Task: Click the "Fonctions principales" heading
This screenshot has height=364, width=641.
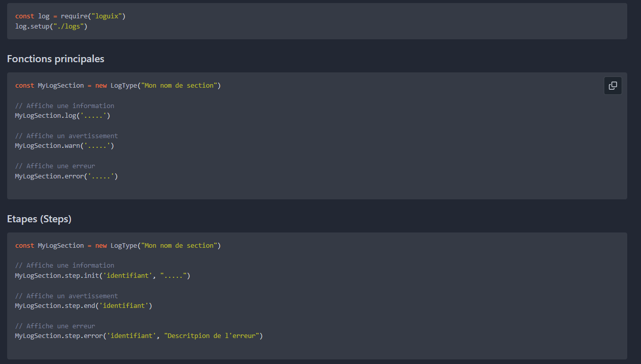Action: point(56,59)
